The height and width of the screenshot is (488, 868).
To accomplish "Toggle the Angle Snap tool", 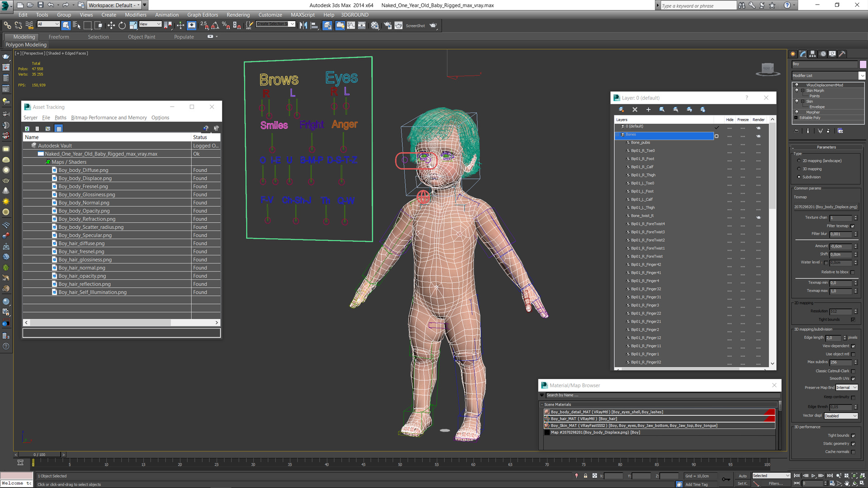I will [x=215, y=25].
